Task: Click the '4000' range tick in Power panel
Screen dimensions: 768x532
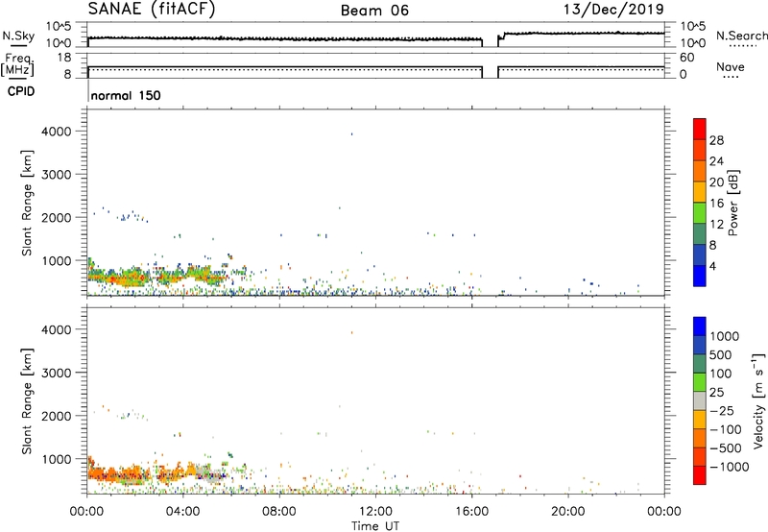Action: 57,132
